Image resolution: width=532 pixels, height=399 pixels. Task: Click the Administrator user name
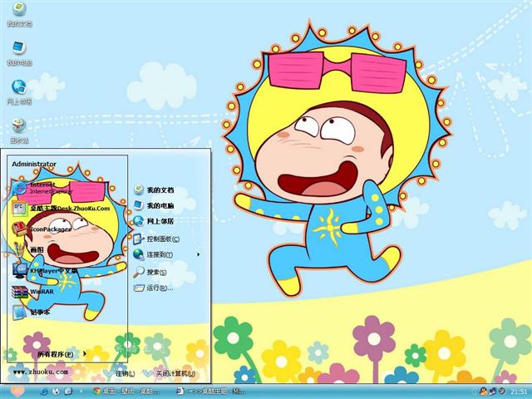(34, 164)
